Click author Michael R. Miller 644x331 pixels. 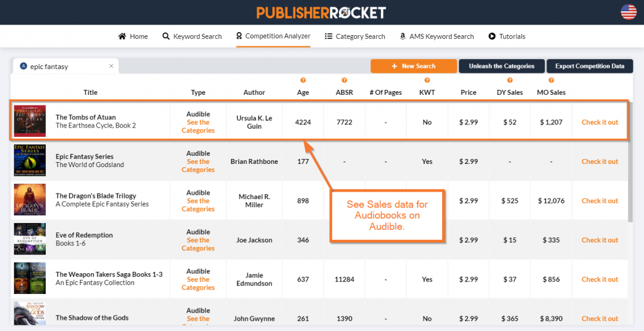click(254, 201)
